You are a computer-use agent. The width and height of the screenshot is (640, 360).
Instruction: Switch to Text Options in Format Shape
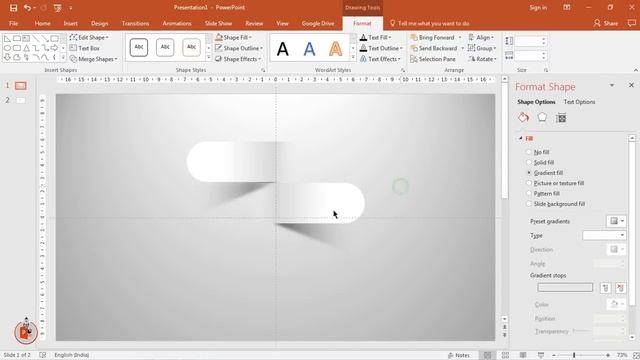pos(579,102)
